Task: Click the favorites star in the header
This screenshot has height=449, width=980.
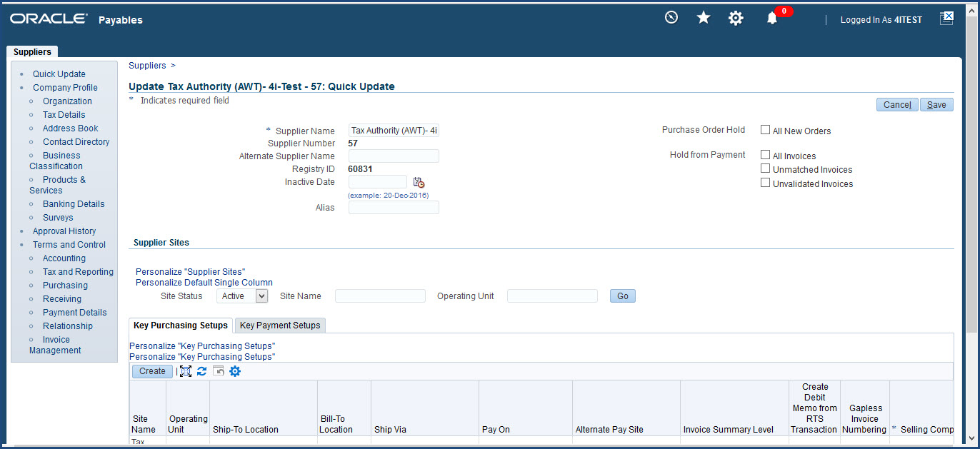Action: click(703, 17)
